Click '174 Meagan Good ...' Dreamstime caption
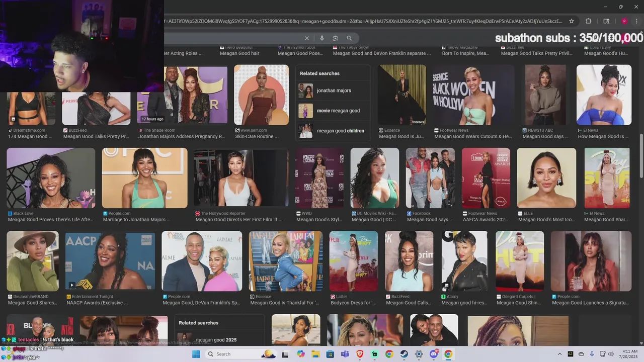 tap(30, 137)
